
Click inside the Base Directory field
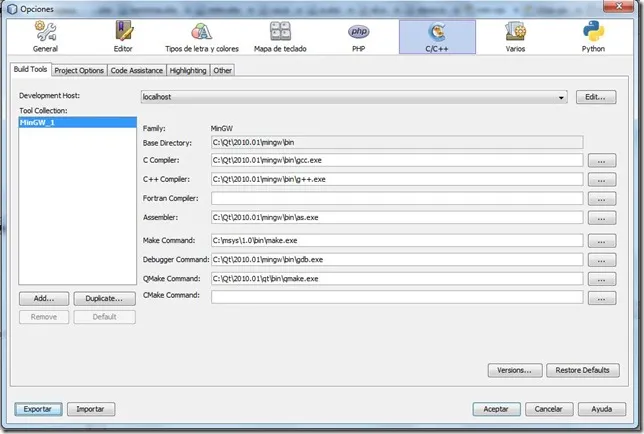[x=397, y=142]
